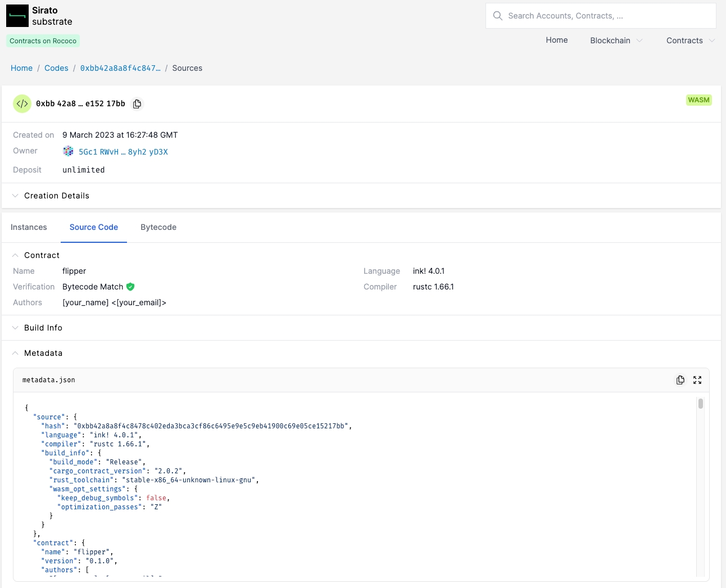
Task: Go to Codes breadcrumb link
Action: click(56, 68)
